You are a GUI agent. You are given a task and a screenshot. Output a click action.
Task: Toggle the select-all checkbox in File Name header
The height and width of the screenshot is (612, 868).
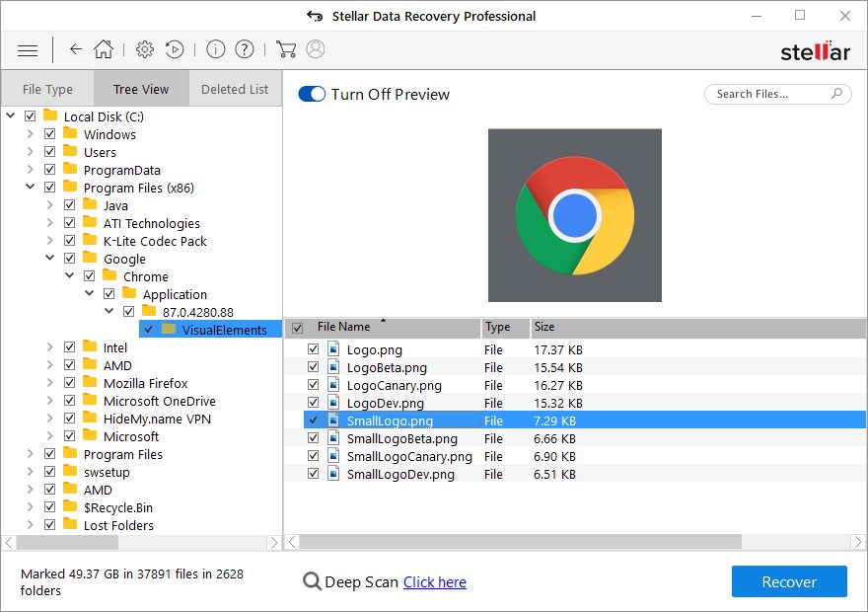tap(297, 329)
